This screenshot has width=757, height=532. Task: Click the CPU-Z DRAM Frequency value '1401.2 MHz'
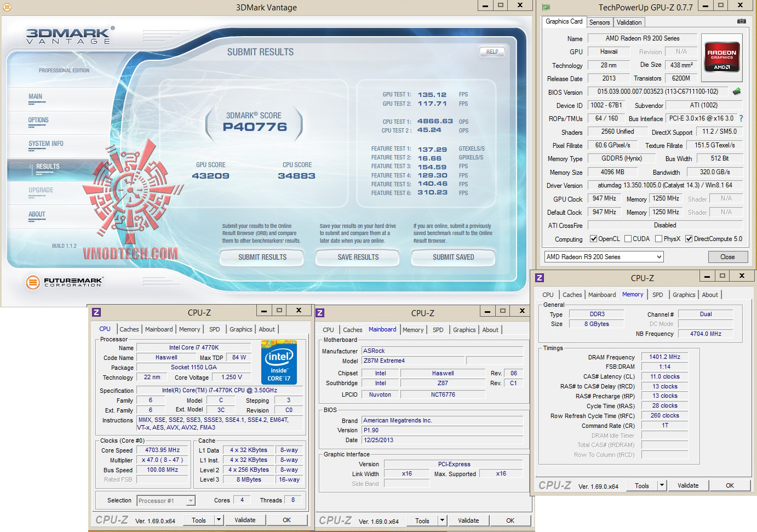(x=665, y=357)
